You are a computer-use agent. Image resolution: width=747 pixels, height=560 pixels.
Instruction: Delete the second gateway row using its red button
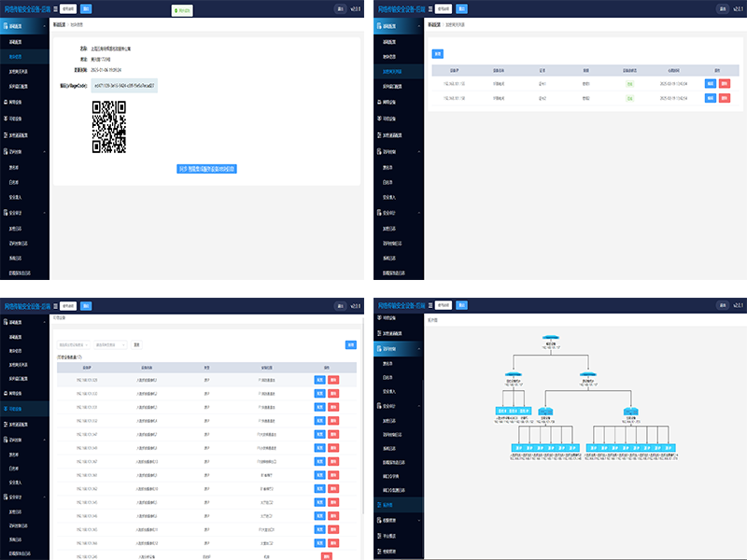pyautogui.click(x=724, y=97)
